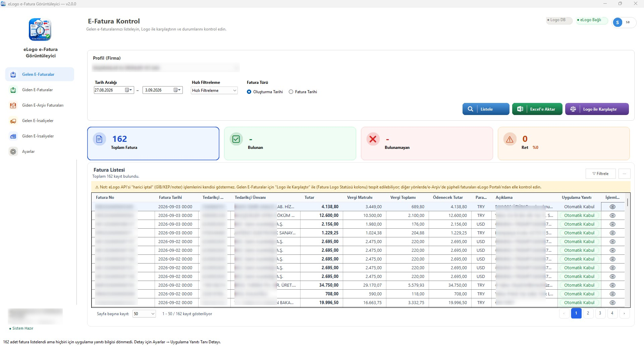Open the Ayarlar gear icon
Screen dimensions: 644x346
(x=13, y=152)
